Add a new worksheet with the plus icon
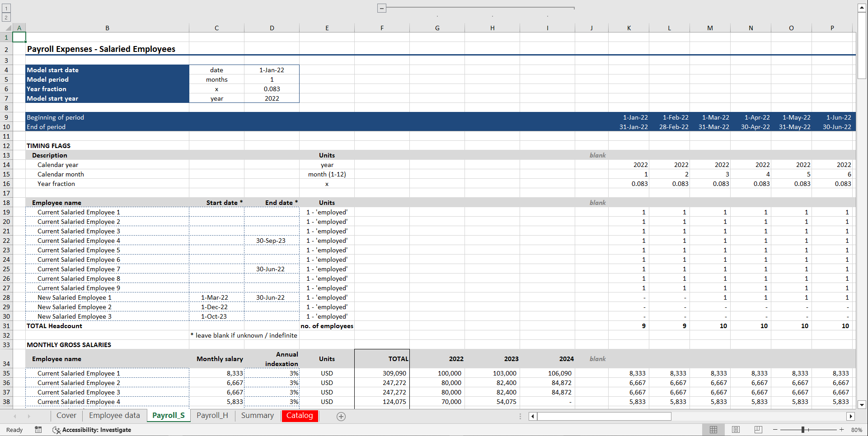The image size is (868, 436). tap(341, 416)
